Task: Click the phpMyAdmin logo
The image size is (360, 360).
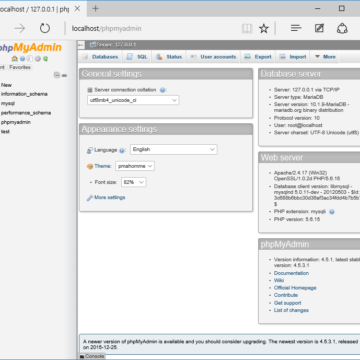Action: pyautogui.click(x=30, y=48)
